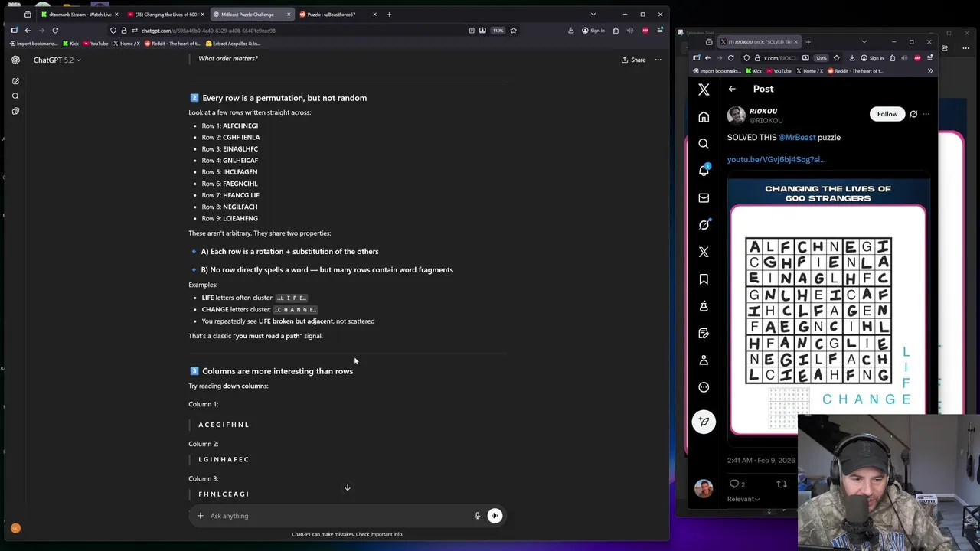The width and height of the screenshot is (980, 551).
Task: Click the compose post feather button on X
Action: pyautogui.click(x=704, y=422)
